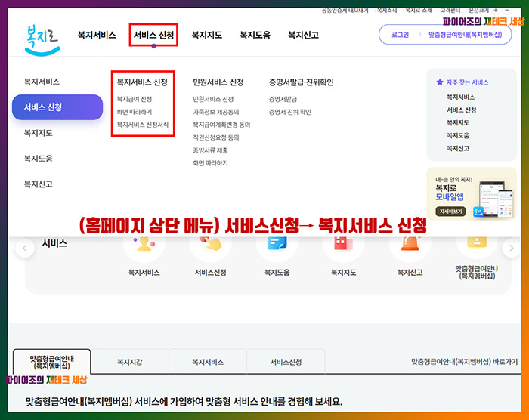Advance the carousel with the right arrow
Image resolution: width=529 pixels, height=420 pixels.
[x=512, y=249]
